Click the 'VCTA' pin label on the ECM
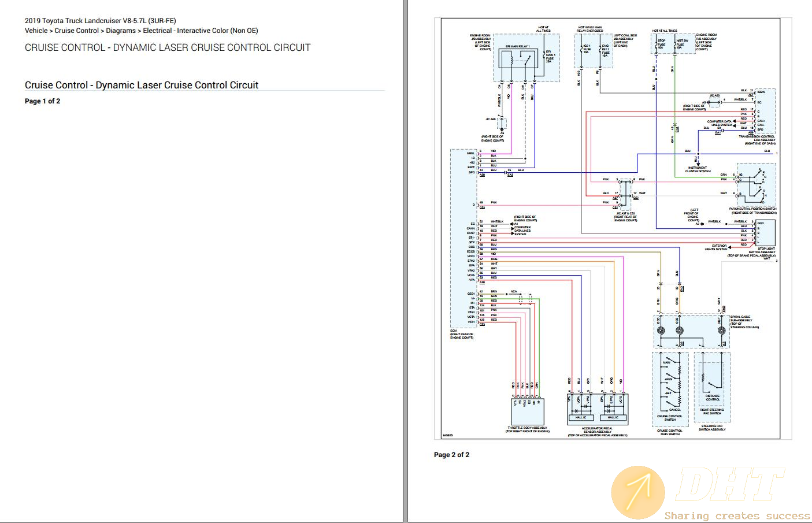This screenshot has width=812, height=523. [471, 317]
